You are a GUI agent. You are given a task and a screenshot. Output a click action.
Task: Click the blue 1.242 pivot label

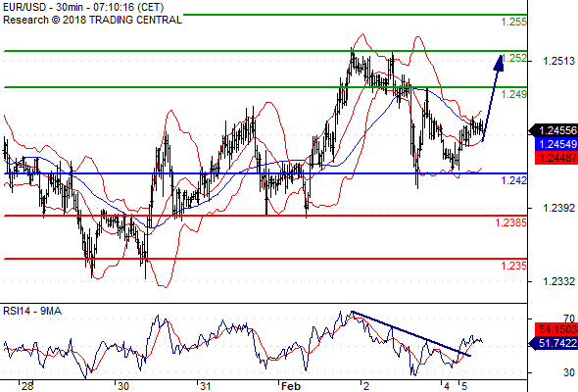[x=514, y=180]
